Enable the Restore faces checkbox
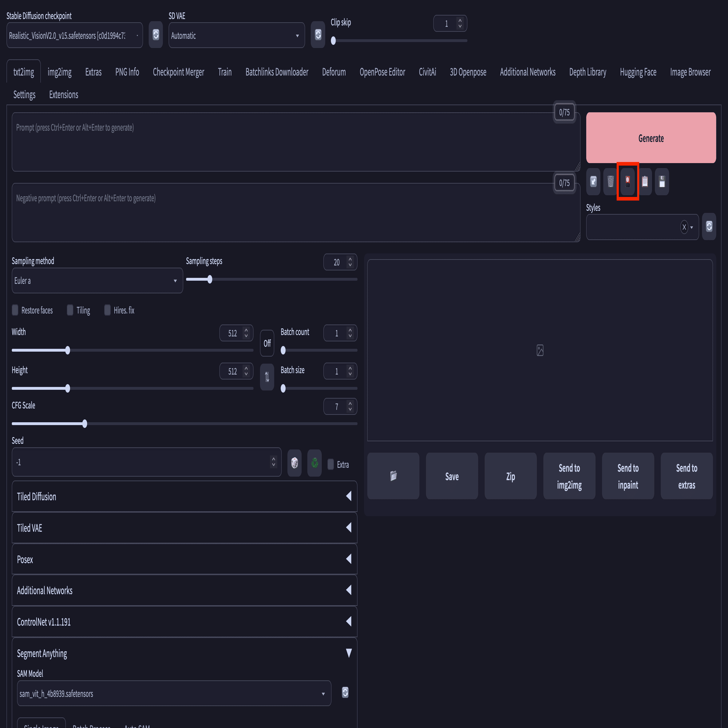 pyautogui.click(x=15, y=310)
